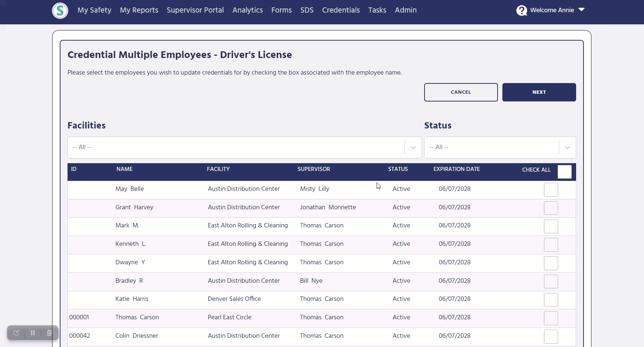Enable the Check All checkbox
644x347 pixels.
tap(565, 172)
